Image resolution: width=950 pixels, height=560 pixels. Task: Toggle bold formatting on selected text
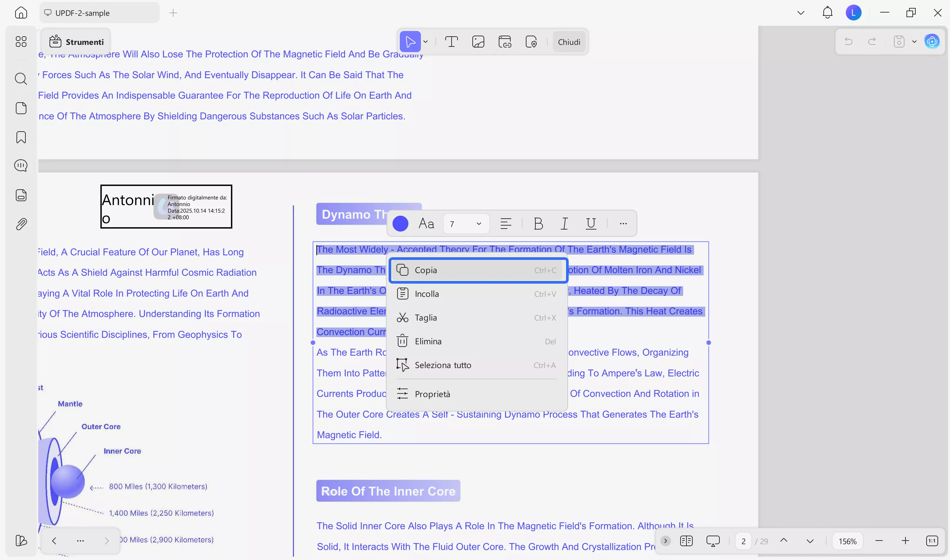click(538, 224)
